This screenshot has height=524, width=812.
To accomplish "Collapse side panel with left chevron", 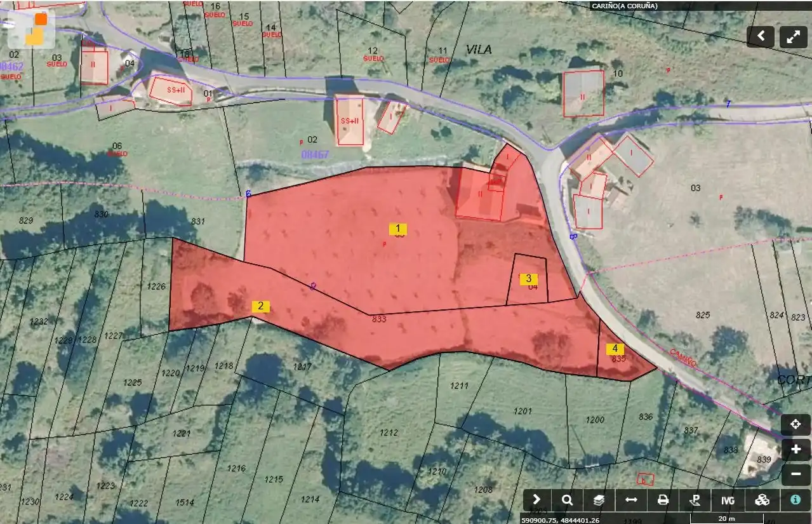I will [x=761, y=37].
